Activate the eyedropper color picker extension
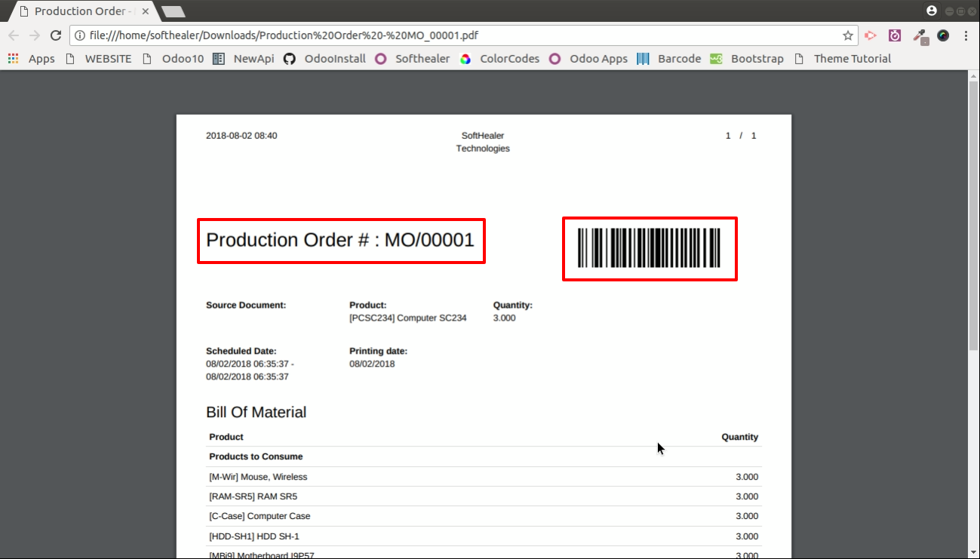 pos(920,35)
